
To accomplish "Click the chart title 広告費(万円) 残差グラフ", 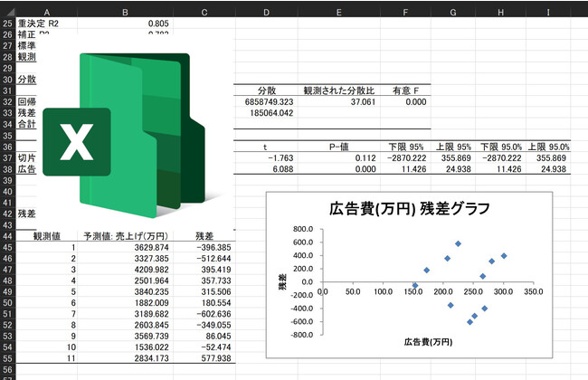I will (412, 209).
